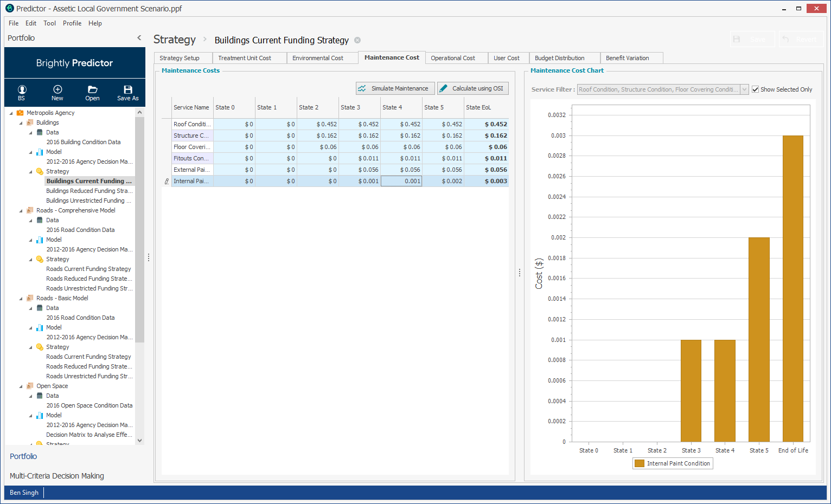Select Buildings Reduced Funding Strategy in tree
Image resolution: width=831 pixels, height=504 pixels.
[x=89, y=191]
